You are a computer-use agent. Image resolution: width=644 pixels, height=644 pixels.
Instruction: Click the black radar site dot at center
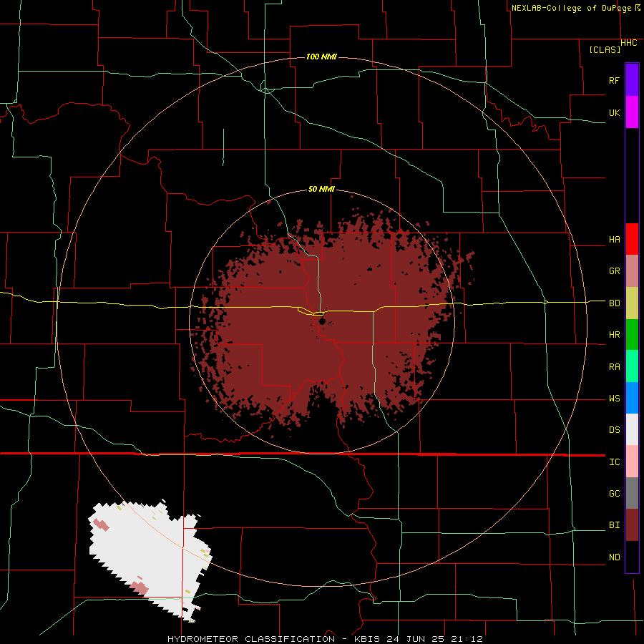(321, 320)
